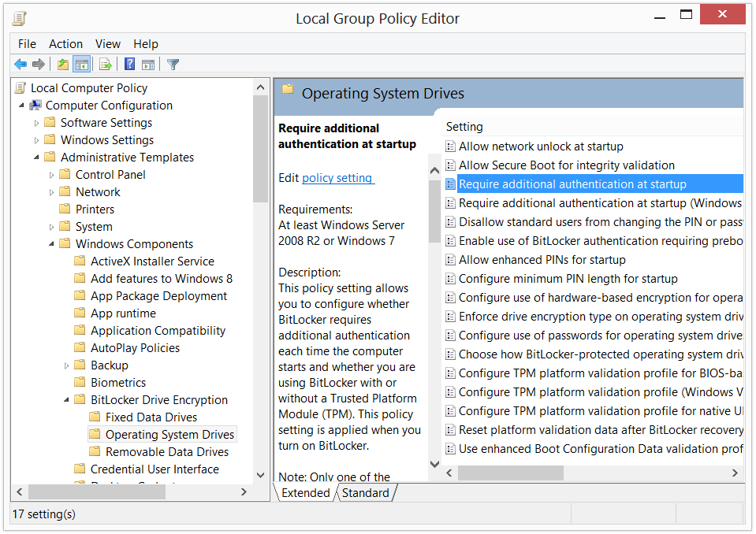Open the File menu

point(27,44)
